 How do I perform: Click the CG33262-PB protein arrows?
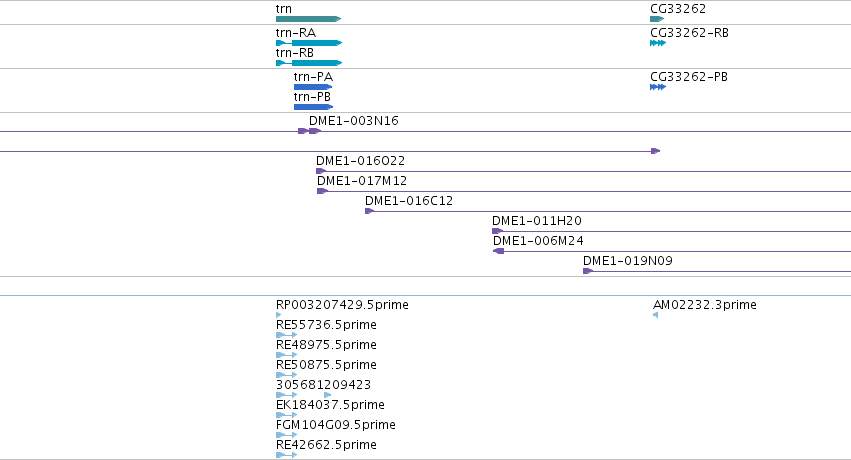point(658,87)
